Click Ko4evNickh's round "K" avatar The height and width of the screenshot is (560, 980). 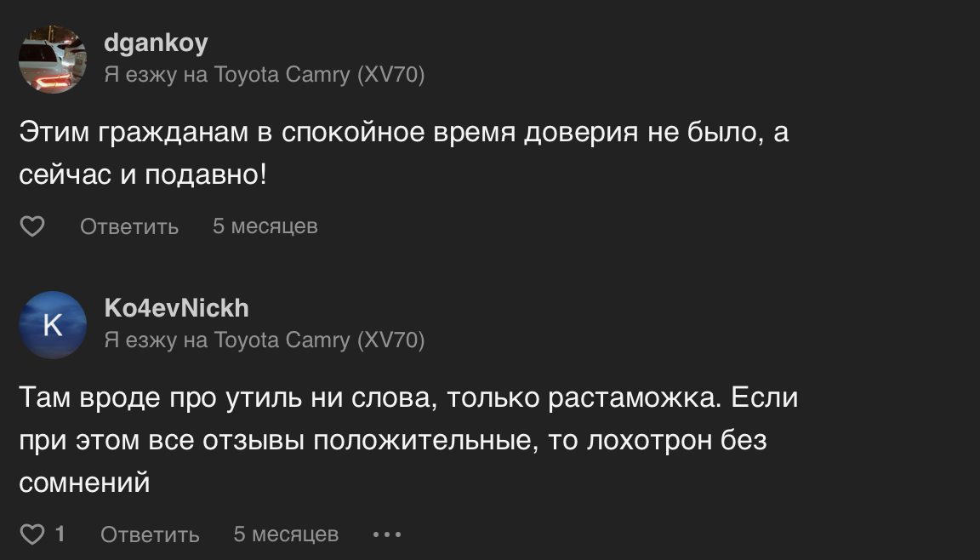(53, 324)
